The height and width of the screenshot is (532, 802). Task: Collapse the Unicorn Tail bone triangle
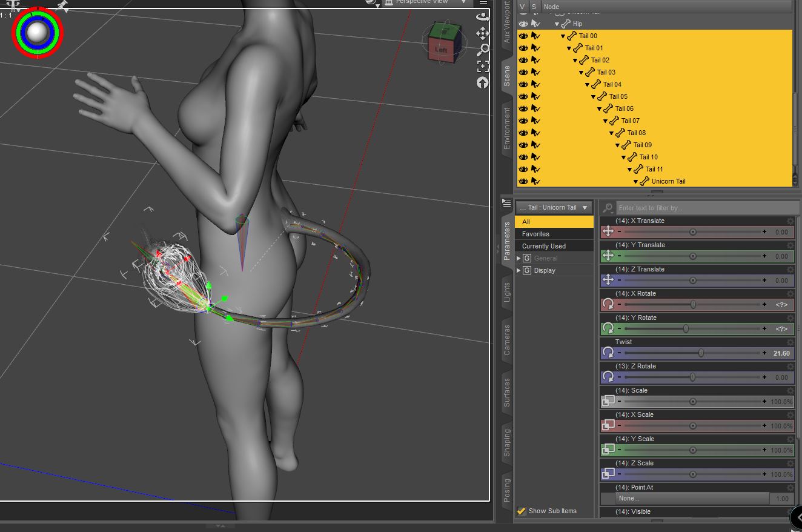(635, 182)
